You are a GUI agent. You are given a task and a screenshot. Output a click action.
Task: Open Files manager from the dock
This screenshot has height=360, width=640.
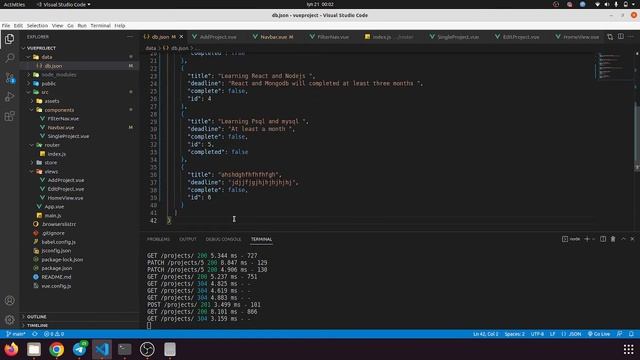pyautogui.click(x=34, y=349)
